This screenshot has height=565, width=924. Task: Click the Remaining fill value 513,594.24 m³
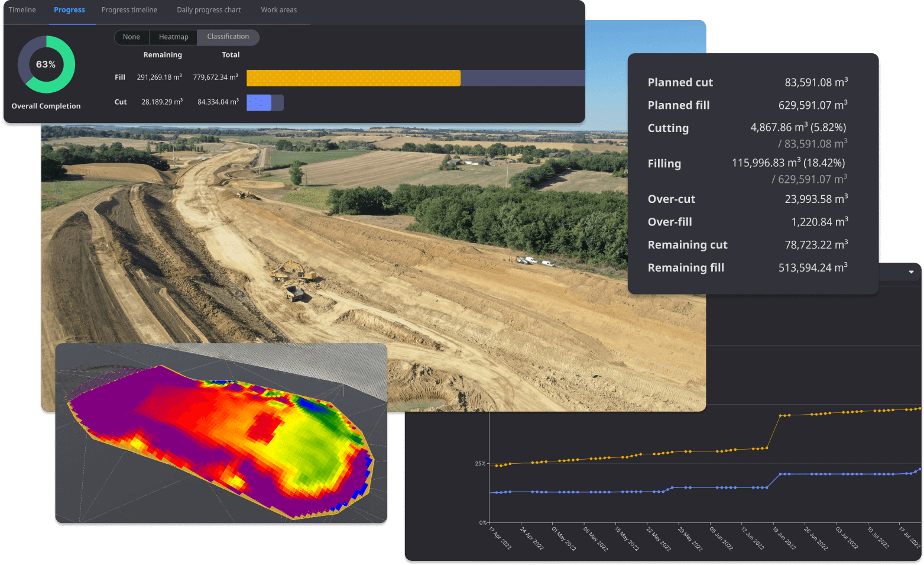[813, 268]
